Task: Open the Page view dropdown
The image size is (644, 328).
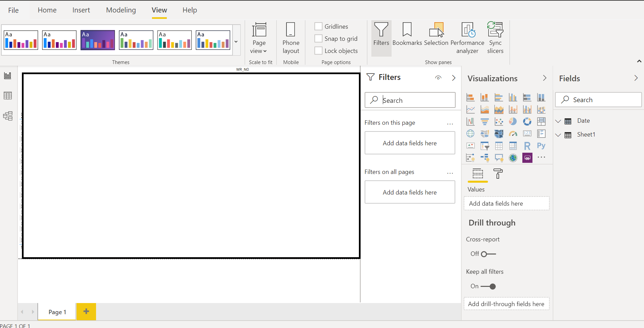Action: [259, 38]
